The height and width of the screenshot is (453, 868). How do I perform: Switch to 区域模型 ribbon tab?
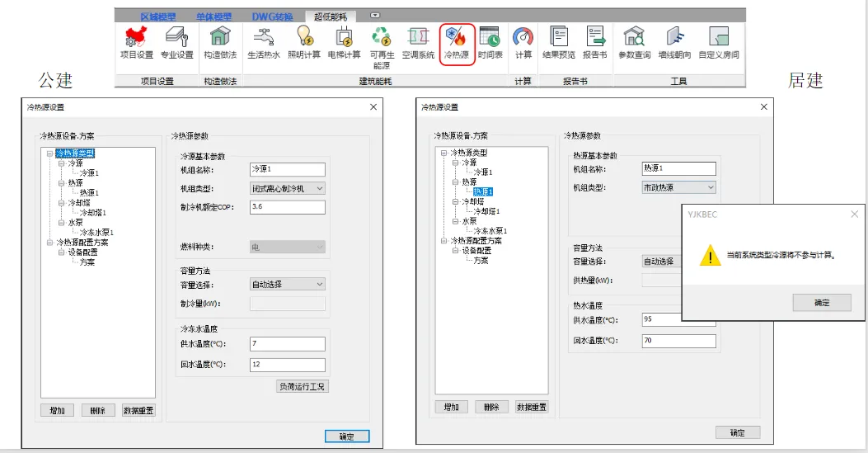click(x=158, y=17)
